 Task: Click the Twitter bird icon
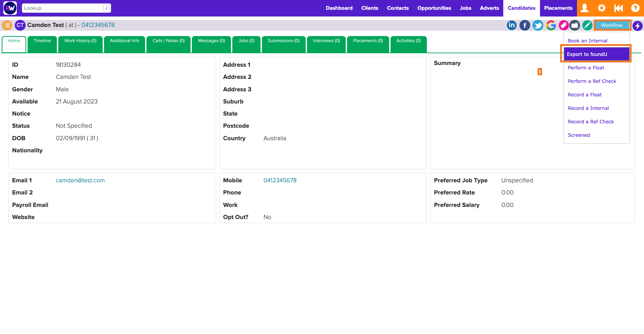pyautogui.click(x=538, y=25)
